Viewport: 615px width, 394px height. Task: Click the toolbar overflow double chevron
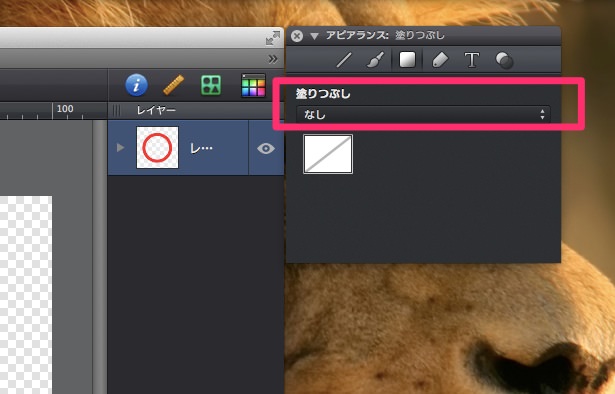pyautogui.click(x=273, y=59)
